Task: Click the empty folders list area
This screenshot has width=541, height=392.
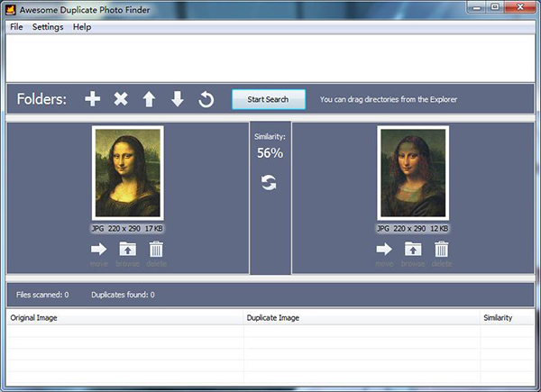Action: tap(270, 58)
